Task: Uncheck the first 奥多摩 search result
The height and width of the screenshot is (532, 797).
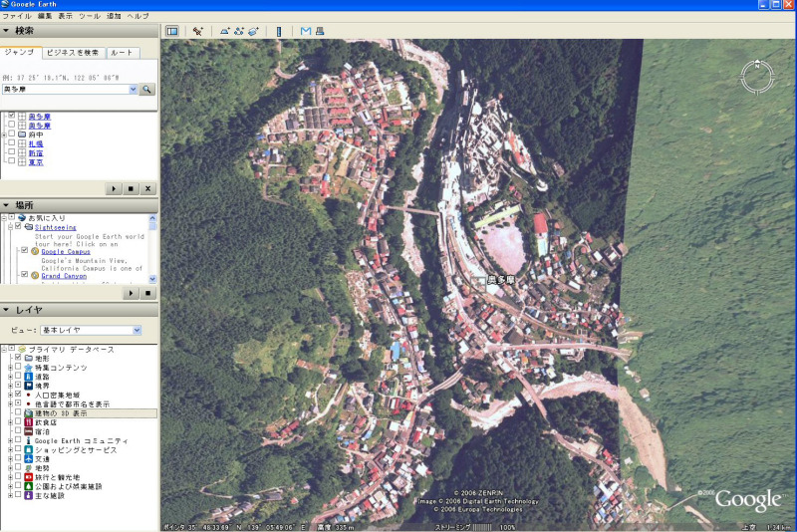Action: point(12,116)
